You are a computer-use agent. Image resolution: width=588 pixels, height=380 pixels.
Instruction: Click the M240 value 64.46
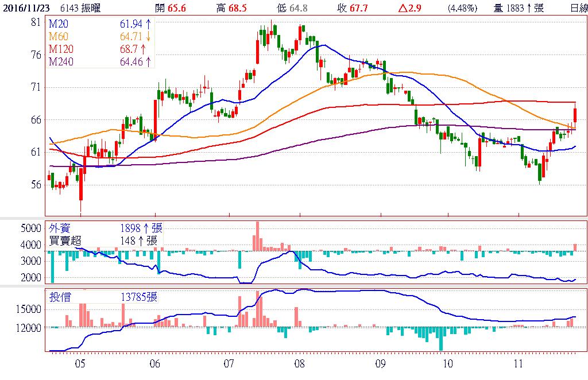coord(136,61)
